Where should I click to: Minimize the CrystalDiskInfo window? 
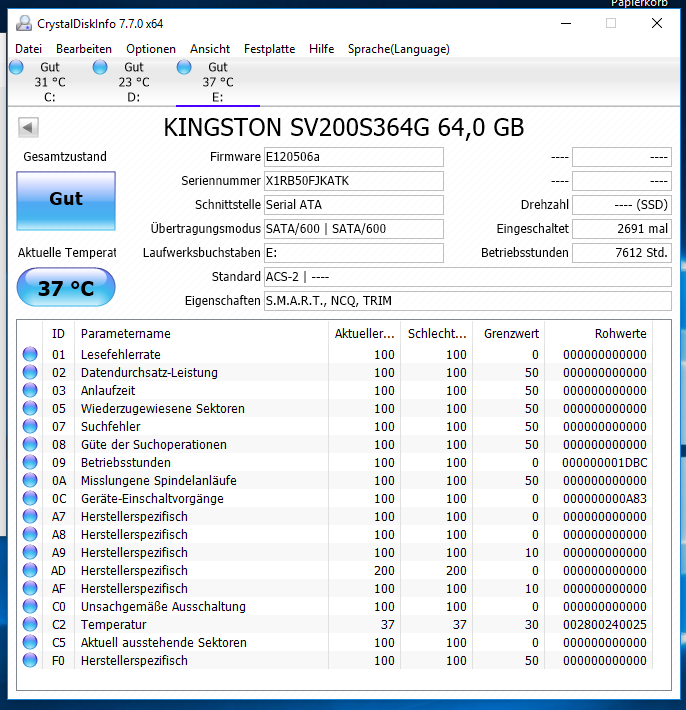click(x=566, y=23)
